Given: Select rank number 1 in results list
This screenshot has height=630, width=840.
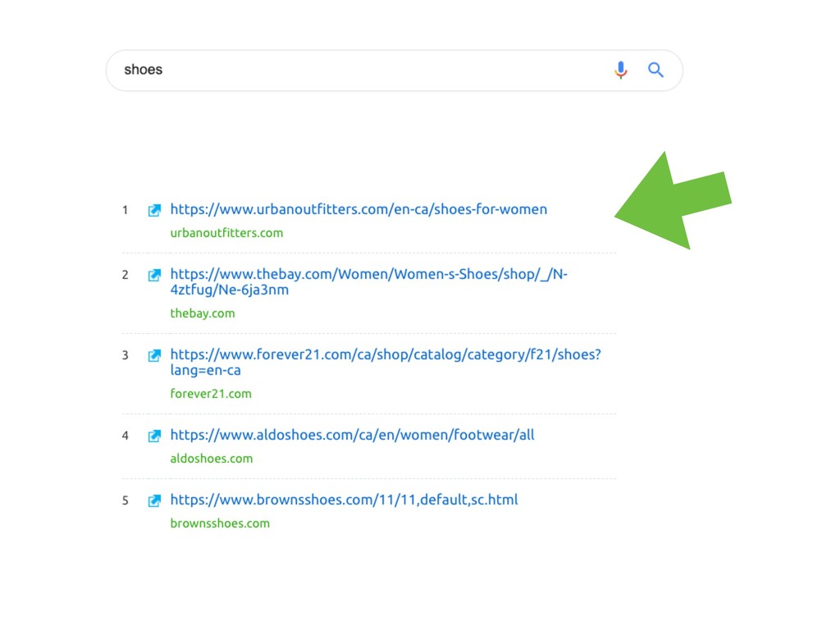Looking at the screenshot, I should pos(126,210).
